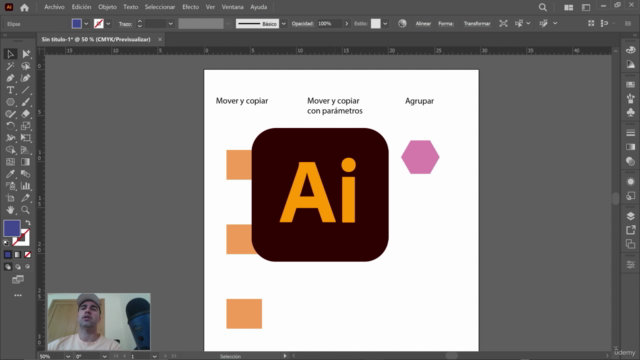Select the Curvature tool
The image size is (640, 360).
(26, 78)
